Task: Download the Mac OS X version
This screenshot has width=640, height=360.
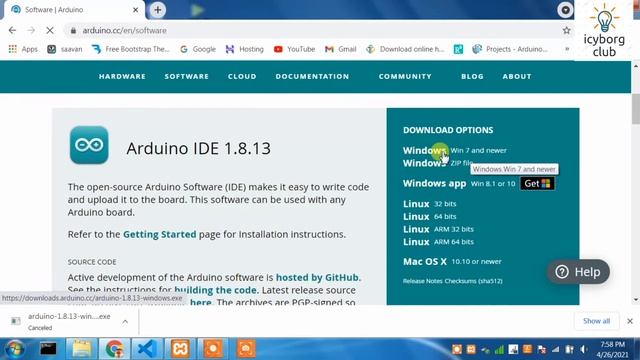Action: coord(452,262)
